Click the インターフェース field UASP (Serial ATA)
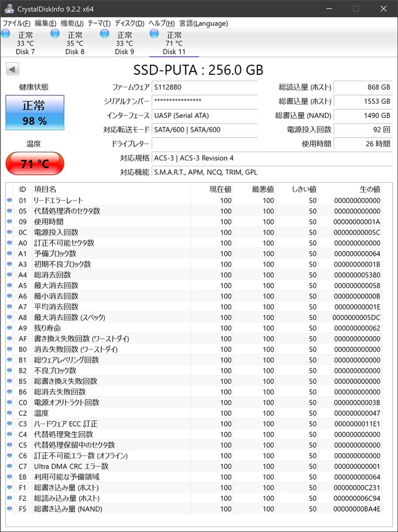This screenshot has height=532, width=398. [204, 115]
